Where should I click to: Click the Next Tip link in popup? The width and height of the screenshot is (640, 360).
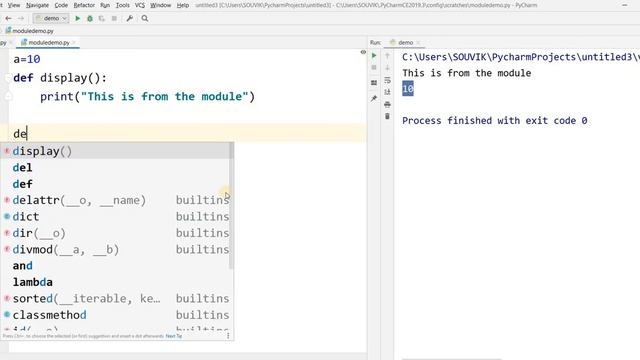[173, 336]
